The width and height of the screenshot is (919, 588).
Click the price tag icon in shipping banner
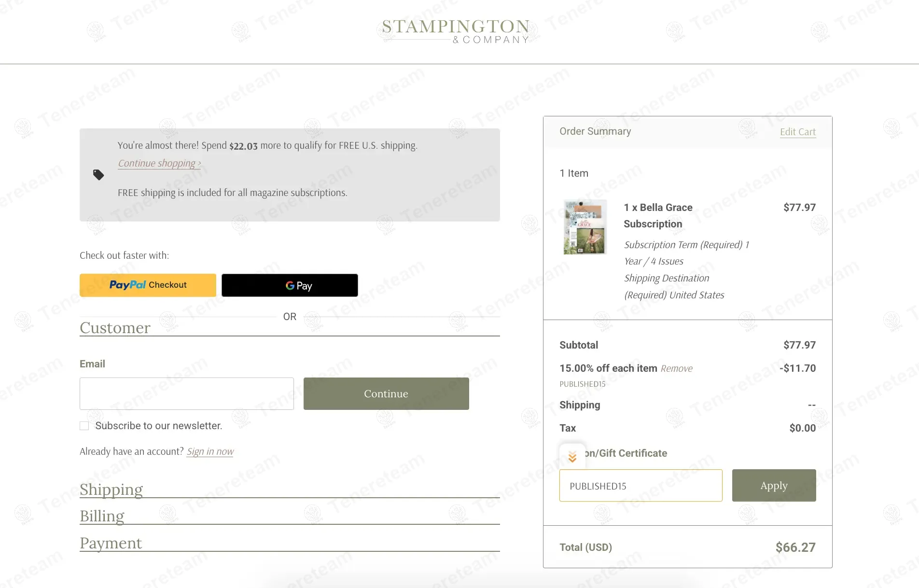click(98, 175)
